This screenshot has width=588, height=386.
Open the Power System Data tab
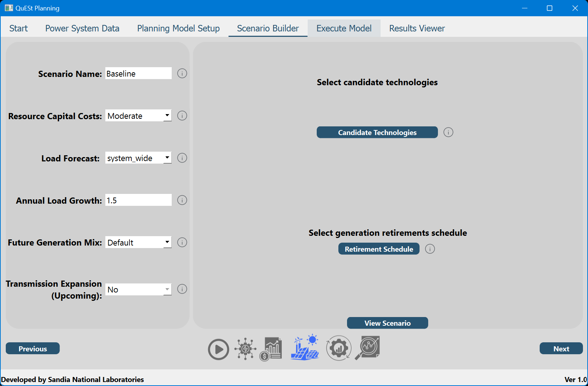[82, 28]
